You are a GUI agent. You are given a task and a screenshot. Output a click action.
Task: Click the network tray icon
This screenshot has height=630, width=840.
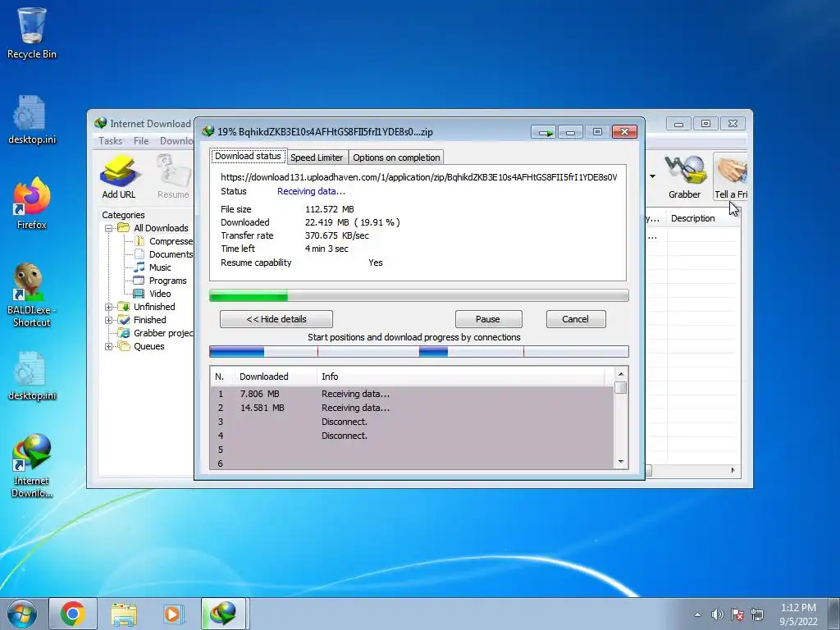coord(757,614)
